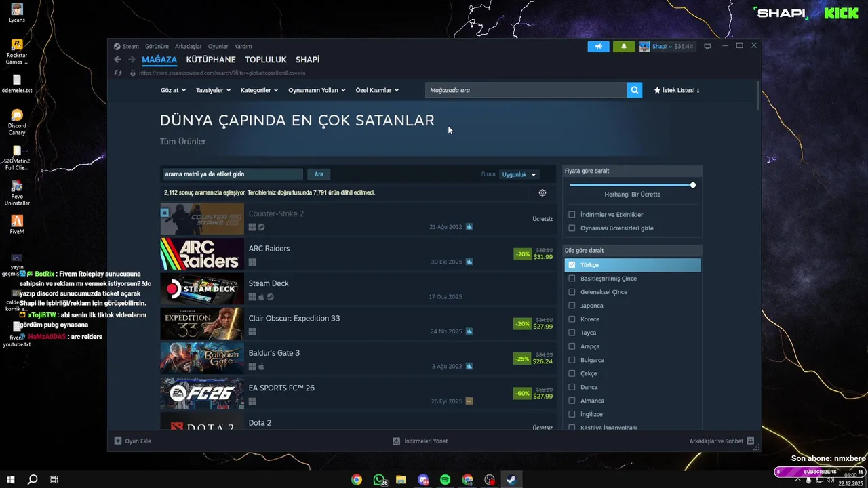The image size is (868, 488).
Task: Switch to the KÜTÜPHANE tab
Action: (x=211, y=60)
